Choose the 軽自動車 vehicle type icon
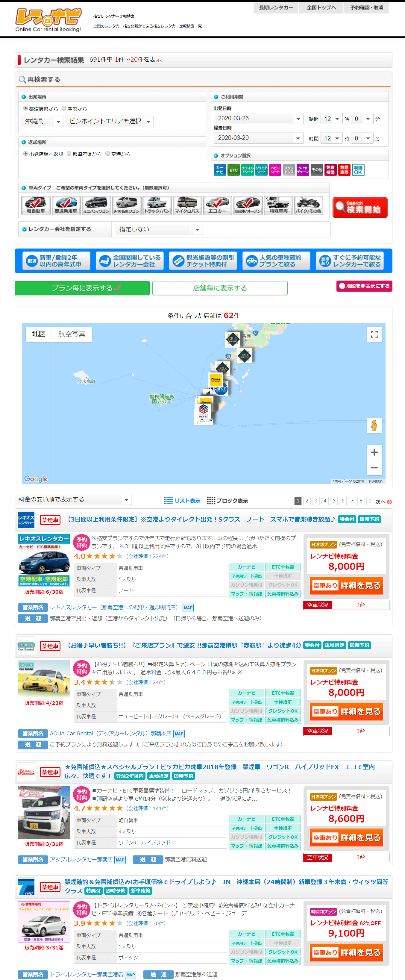The width and height of the screenshot is (405, 980). pos(36,205)
